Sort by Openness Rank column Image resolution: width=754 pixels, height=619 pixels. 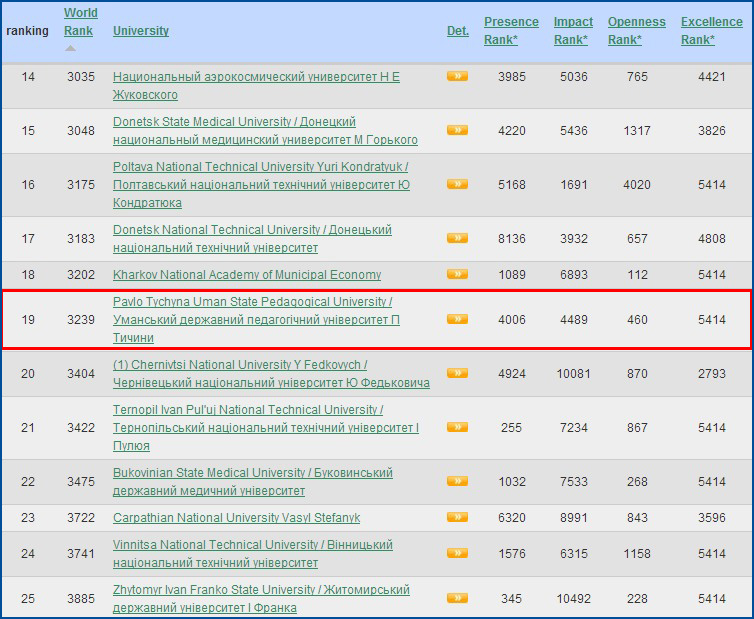637,31
